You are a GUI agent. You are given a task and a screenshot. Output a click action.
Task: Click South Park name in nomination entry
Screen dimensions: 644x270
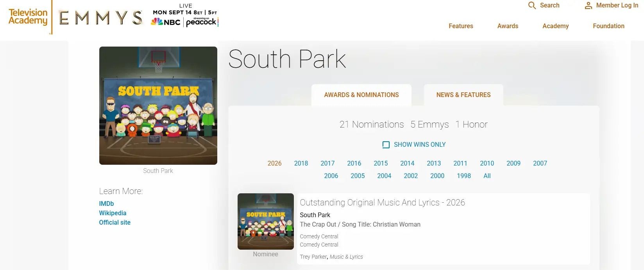tap(315, 215)
